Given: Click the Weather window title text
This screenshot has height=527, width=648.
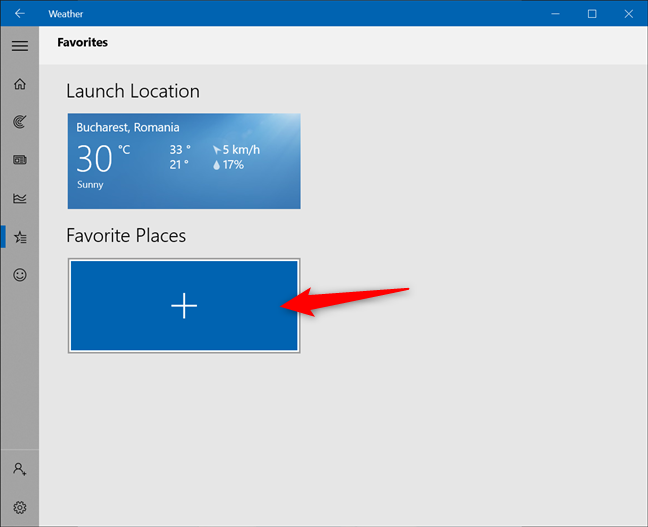Looking at the screenshot, I should tap(66, 14).
